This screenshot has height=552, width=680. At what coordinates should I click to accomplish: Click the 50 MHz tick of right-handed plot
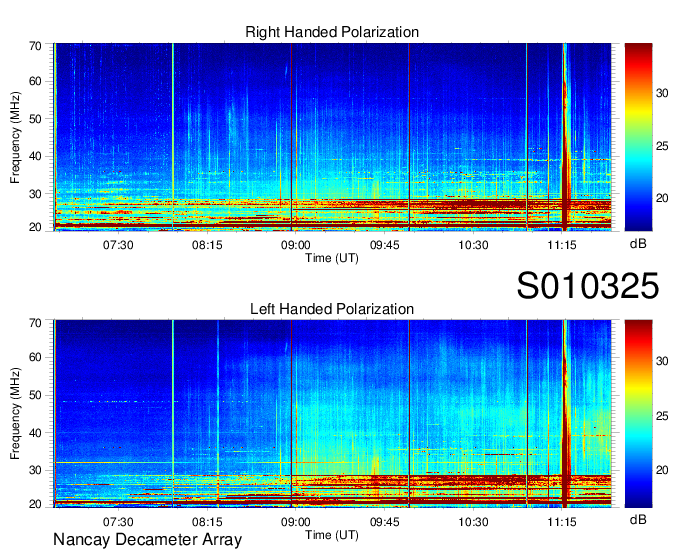coord(35,119)
